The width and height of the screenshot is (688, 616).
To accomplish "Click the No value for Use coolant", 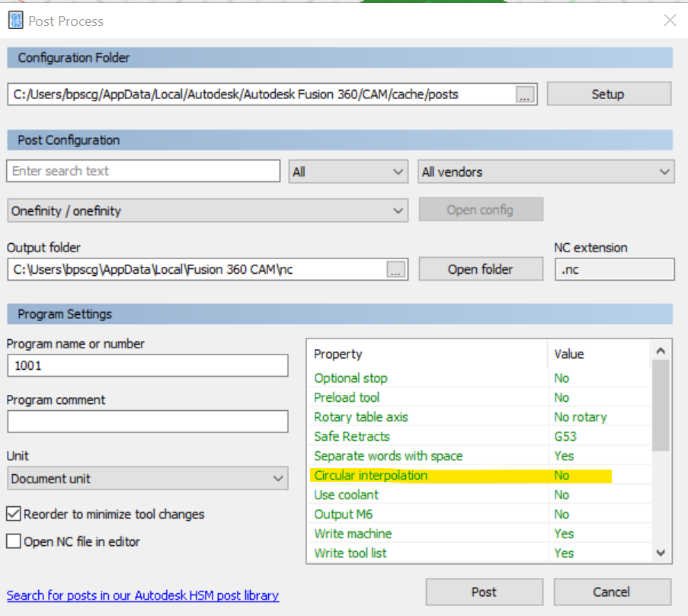I will coord(562,494).
